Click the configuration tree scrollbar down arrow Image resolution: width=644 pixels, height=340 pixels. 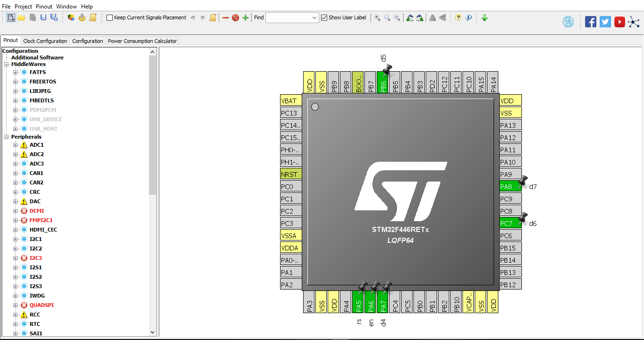point(152,332)
